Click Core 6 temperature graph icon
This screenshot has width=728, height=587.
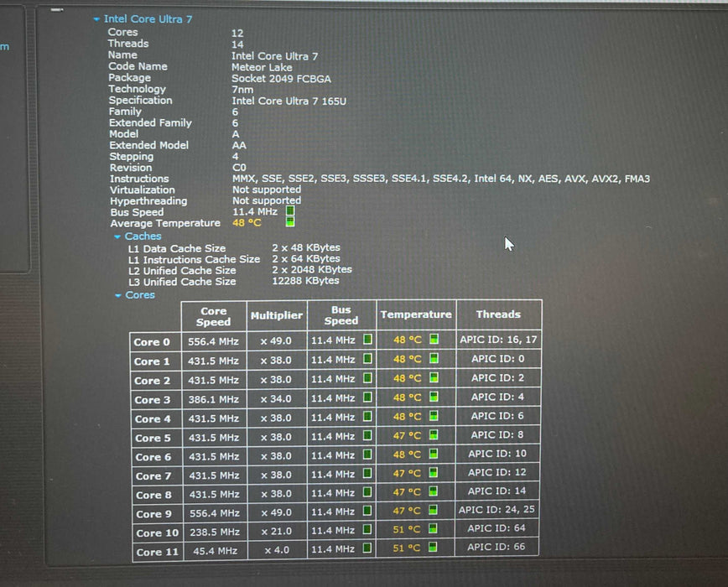(433, 454)
